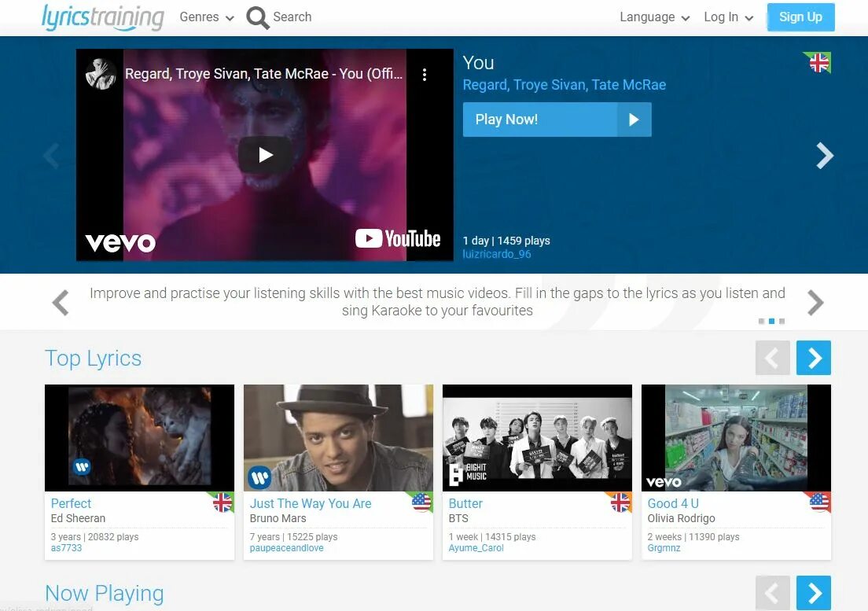868x611 pixels.
Task: Click the channel avatar in video header
Action: 101,74
